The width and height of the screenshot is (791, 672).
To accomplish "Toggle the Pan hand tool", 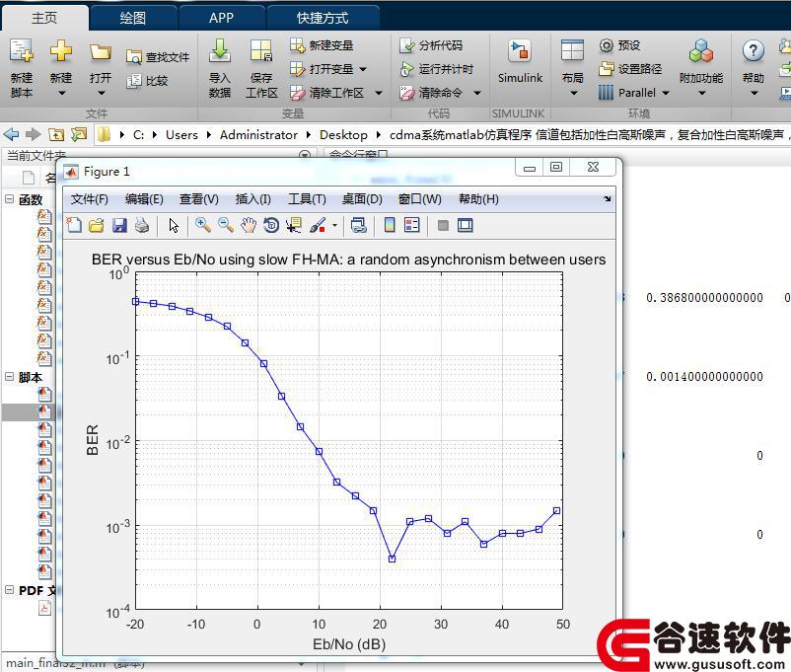I will coord(249,225).
